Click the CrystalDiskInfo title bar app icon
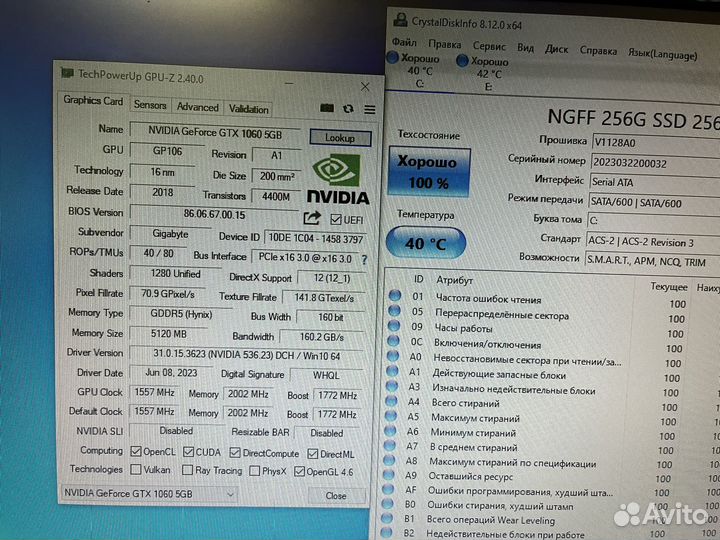 400,20
